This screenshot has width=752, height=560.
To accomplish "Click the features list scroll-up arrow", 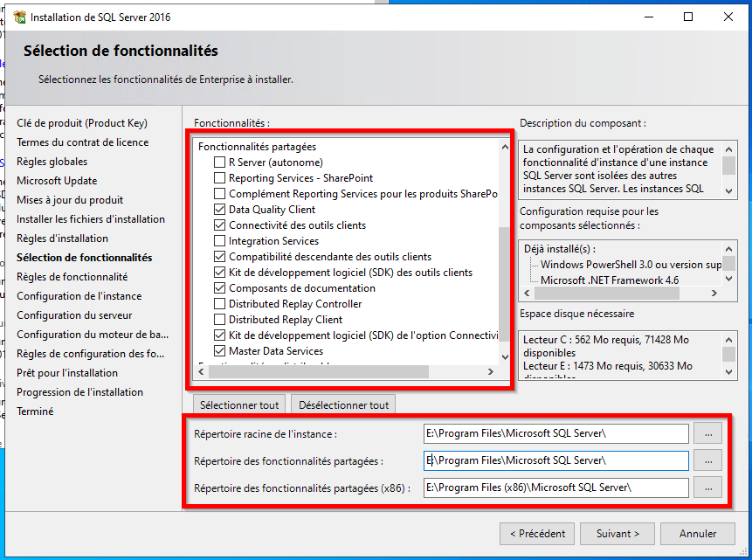I will [x=505, y=147].
